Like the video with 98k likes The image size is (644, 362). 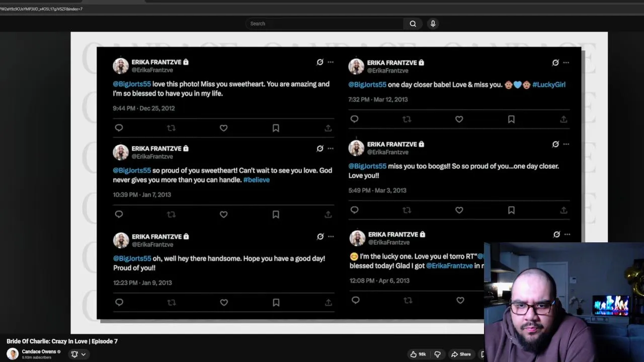tap(418, 354)
